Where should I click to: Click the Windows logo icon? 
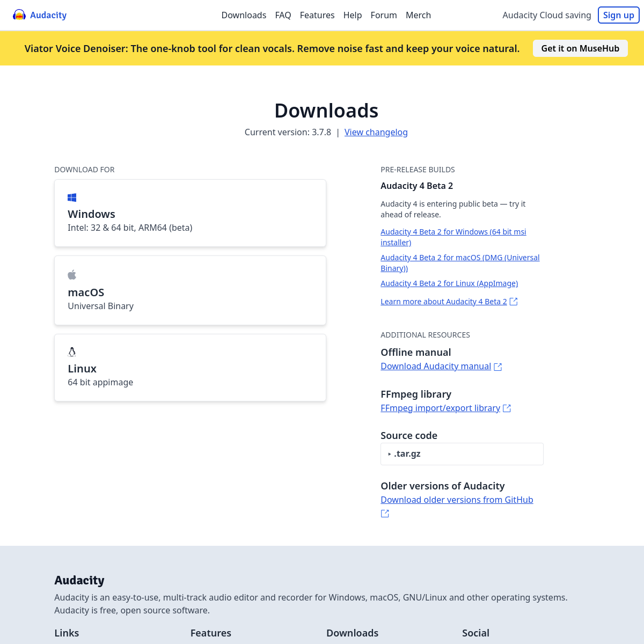click(x=72, y=197)
